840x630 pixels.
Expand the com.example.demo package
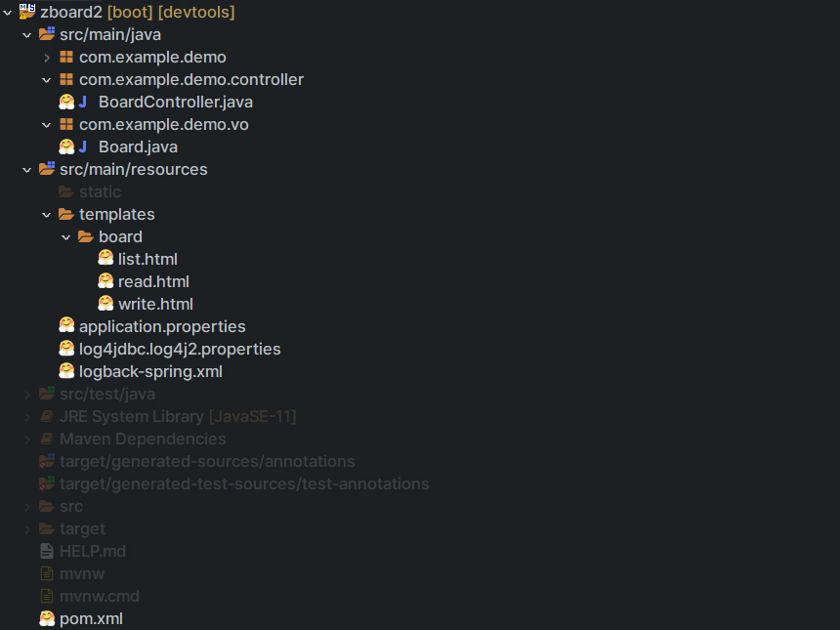[46, 58]
